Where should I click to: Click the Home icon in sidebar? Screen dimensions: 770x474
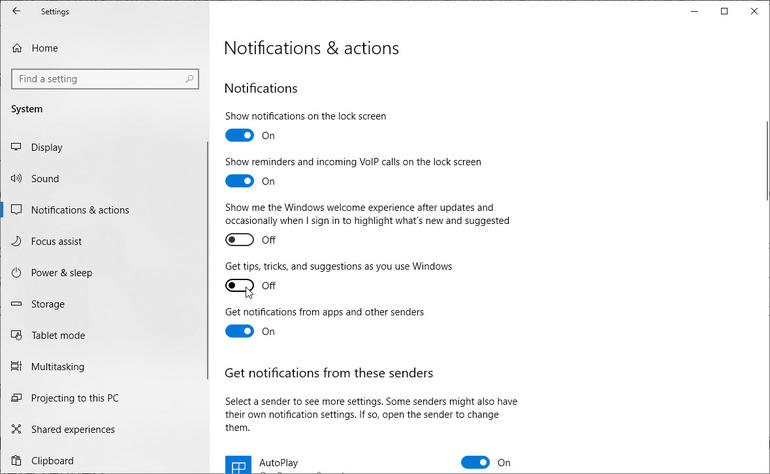click(17, 48)
